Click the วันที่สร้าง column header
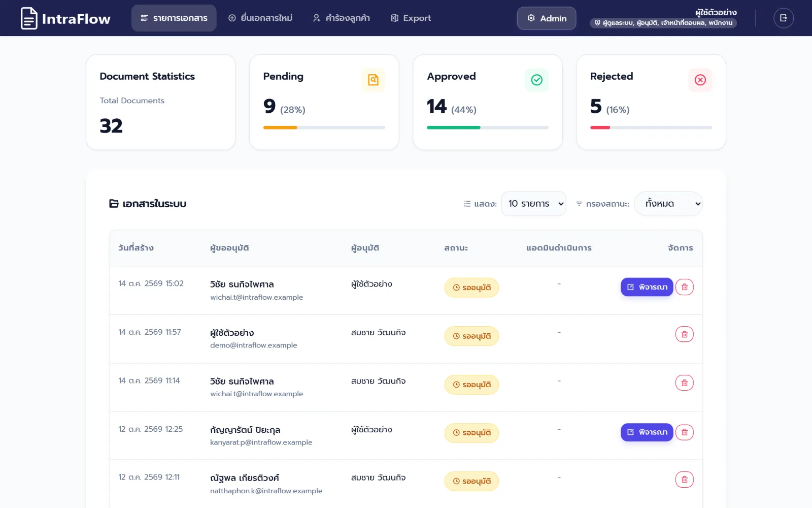812x508 pixels. tap(136, 248)
